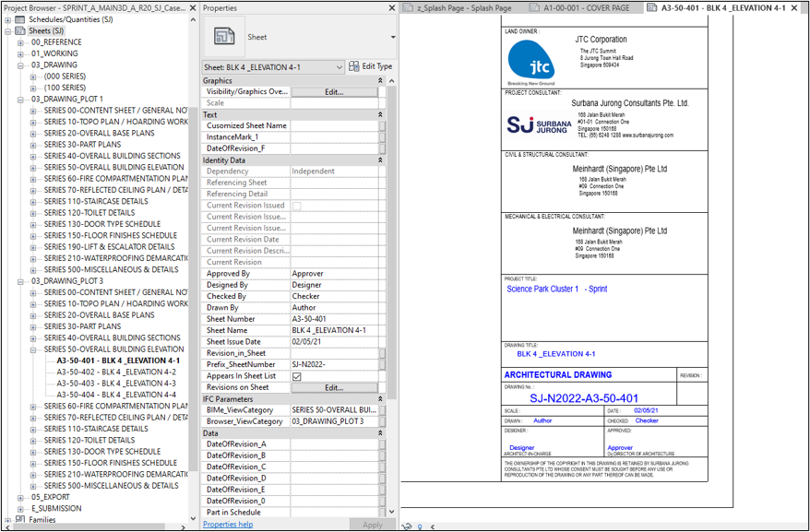Select sheet A3-50-403 - BLK 4 _ELEVATION 4-3

click(x=116, y=384)
